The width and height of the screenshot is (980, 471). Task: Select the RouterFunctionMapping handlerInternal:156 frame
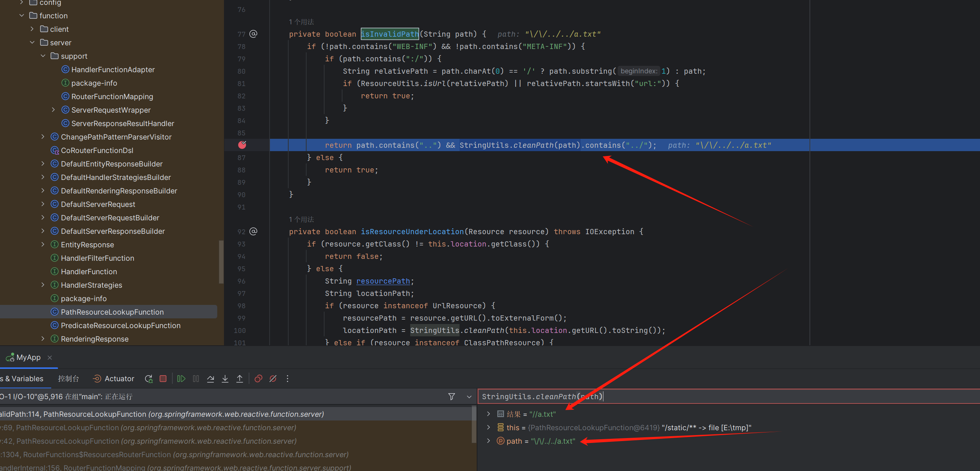236,467
